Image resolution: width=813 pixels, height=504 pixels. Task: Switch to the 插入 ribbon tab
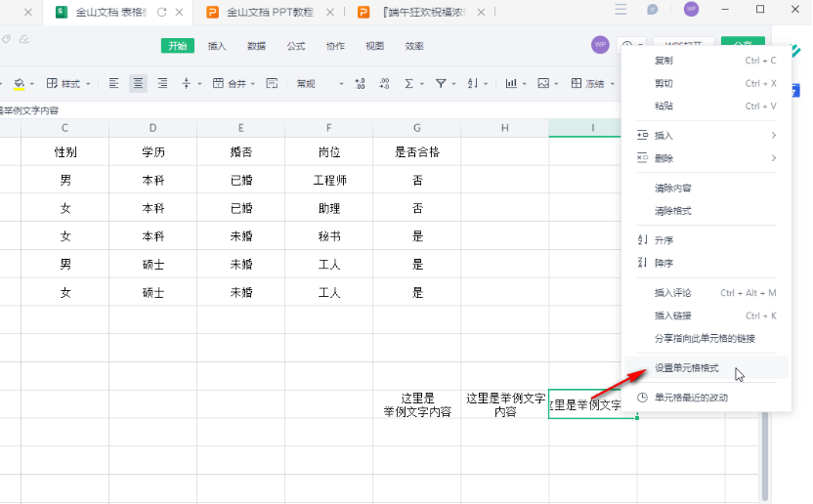(217, 46)
